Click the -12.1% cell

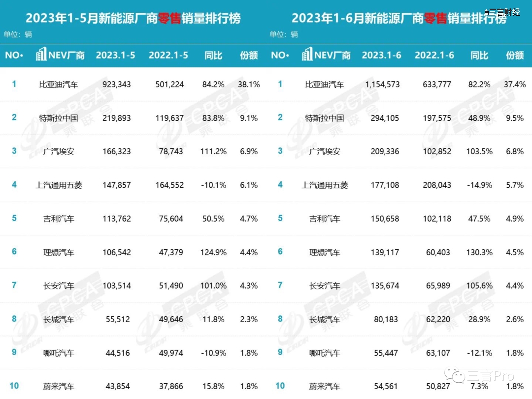(479, 353)
